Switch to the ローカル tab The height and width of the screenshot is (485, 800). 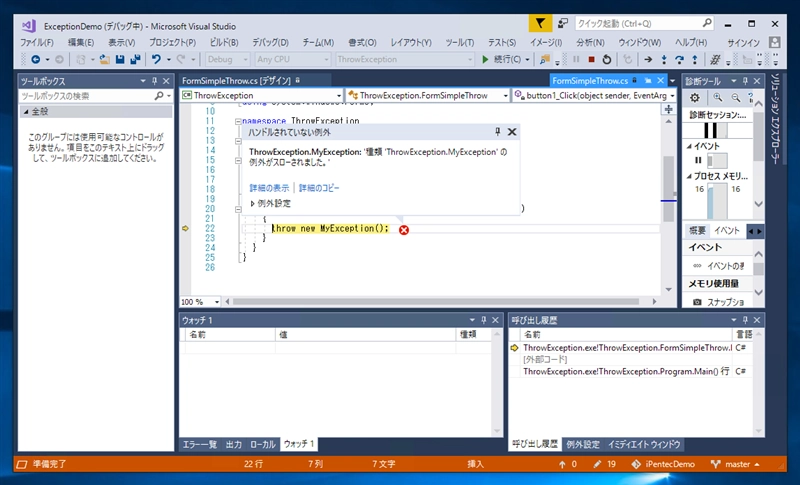coord(263,445)
